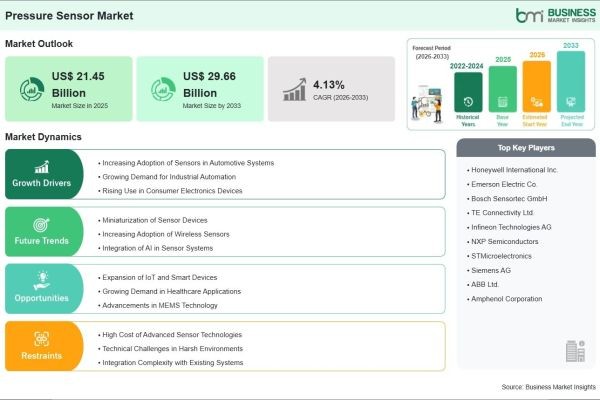Click Emerson Electric Co. in key players
The width and height of the screenshot is (600, 400).
coord(502,184)
